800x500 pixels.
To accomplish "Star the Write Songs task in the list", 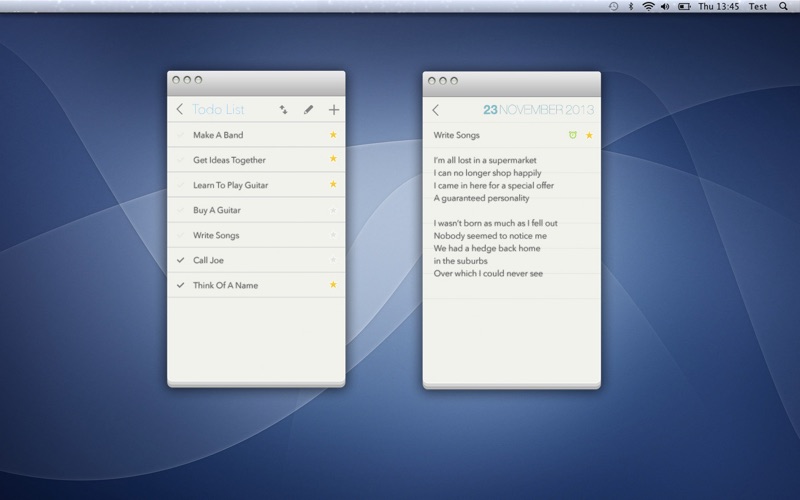I will pyautogui.click(x=333, y=235).
